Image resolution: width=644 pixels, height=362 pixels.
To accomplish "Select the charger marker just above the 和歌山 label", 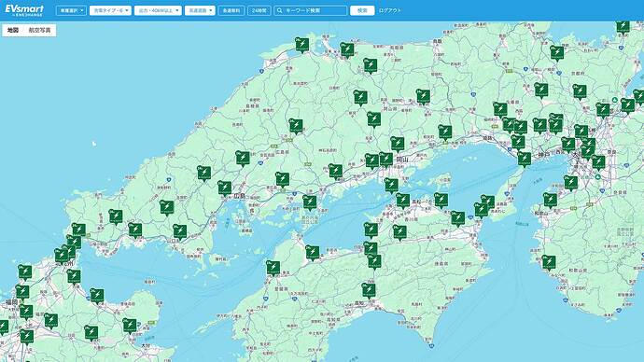I will [x=550, y=200].
